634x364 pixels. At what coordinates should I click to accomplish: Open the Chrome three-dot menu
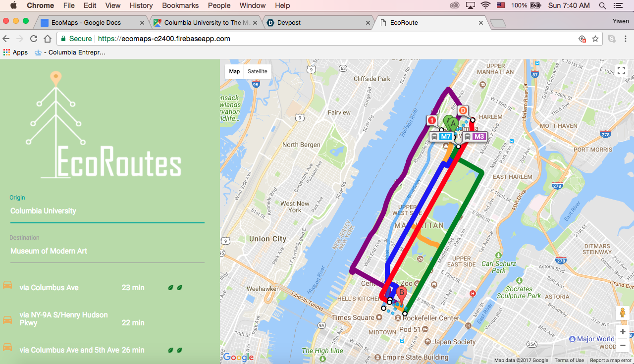626,39
